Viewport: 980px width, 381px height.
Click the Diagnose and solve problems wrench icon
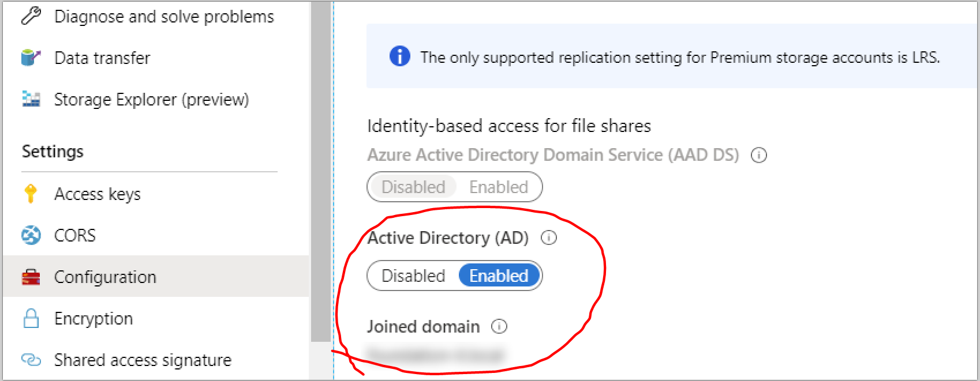tap(31, 16)
